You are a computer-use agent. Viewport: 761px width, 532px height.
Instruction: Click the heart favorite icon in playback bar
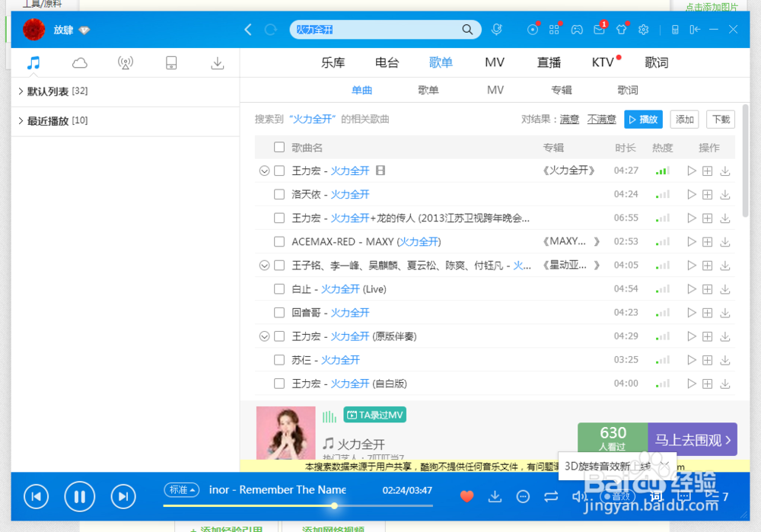(466, 496)
